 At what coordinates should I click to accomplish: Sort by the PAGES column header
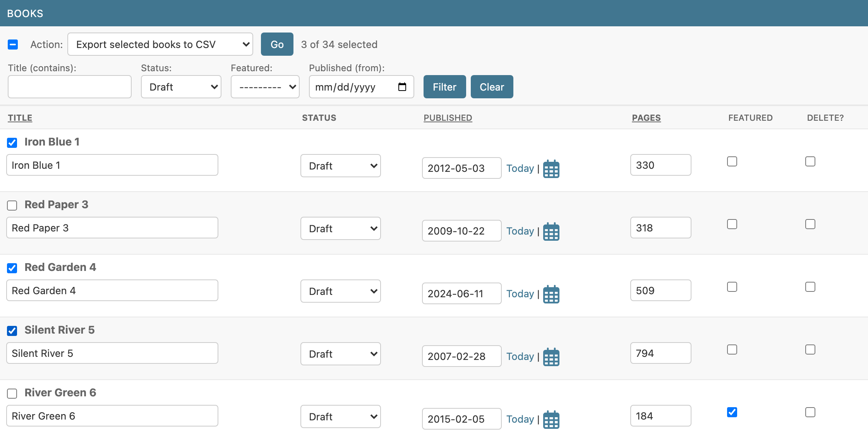[646, 118]
